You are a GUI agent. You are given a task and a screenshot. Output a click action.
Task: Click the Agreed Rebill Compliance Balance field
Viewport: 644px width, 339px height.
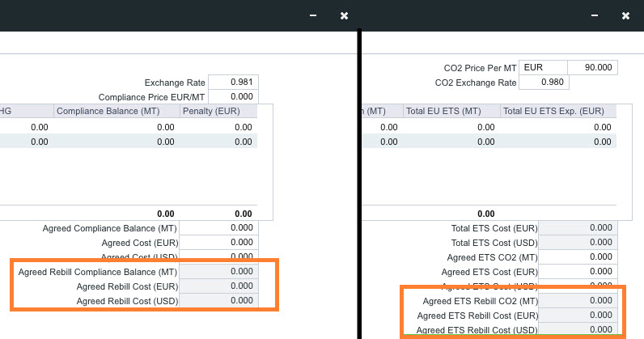[218, 272]
